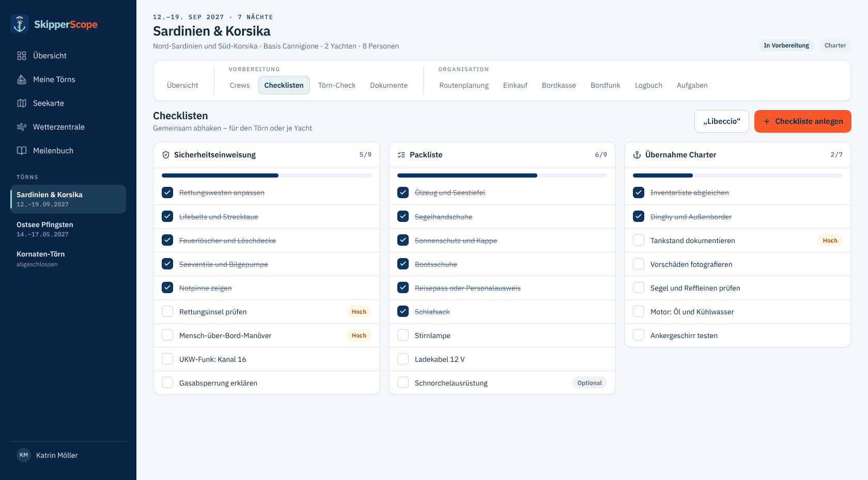This screenshot has width=868, height=480.
Task: Open the Einkauf tab
Action: [x=515, y=85]
